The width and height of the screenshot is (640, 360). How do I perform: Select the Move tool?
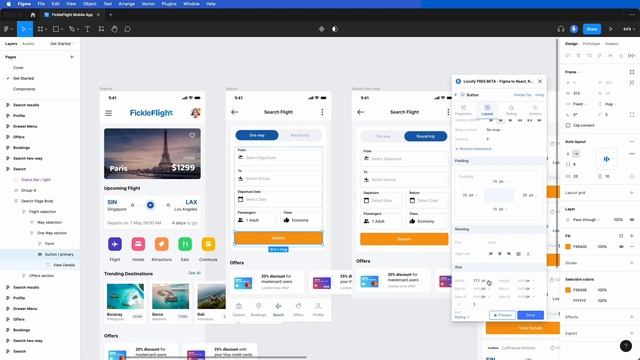[x=24, y=29]
